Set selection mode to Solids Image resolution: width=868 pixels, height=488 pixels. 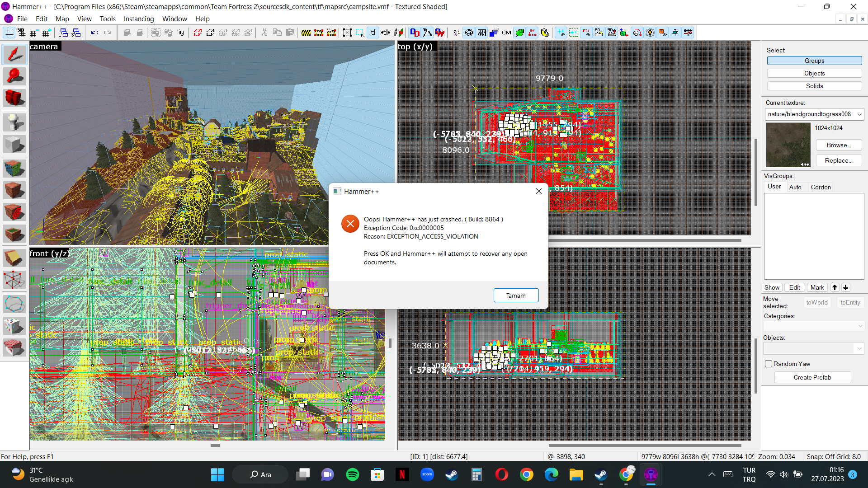814,86
